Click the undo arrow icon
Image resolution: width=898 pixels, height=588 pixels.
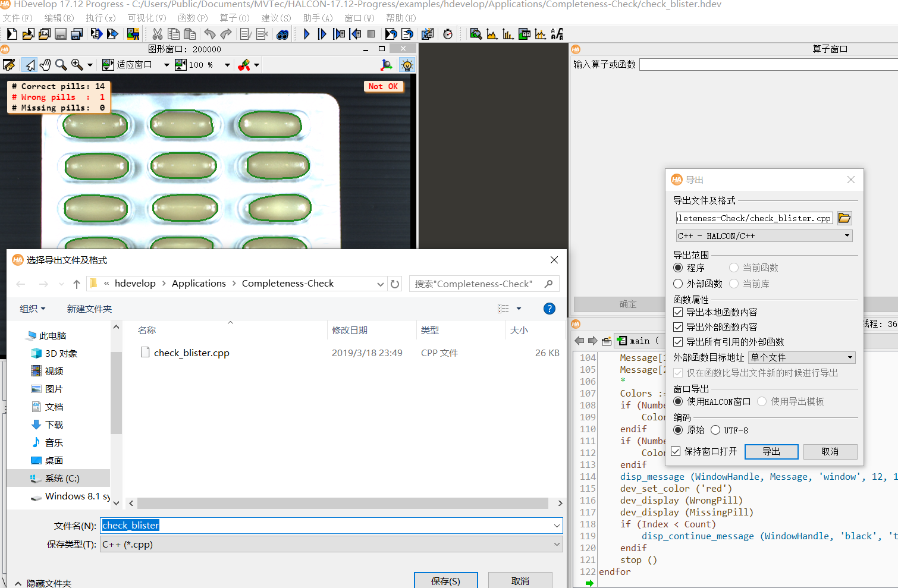[209, 34]
